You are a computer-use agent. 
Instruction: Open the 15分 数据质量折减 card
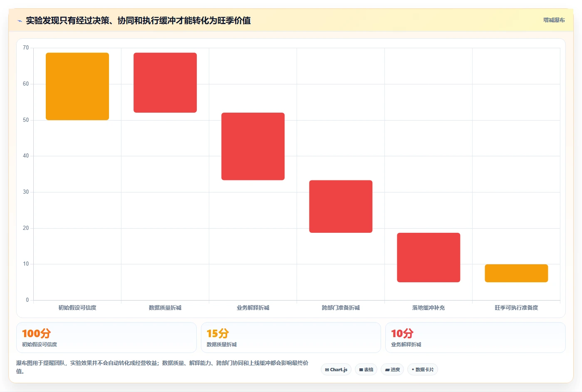point(291,338)
